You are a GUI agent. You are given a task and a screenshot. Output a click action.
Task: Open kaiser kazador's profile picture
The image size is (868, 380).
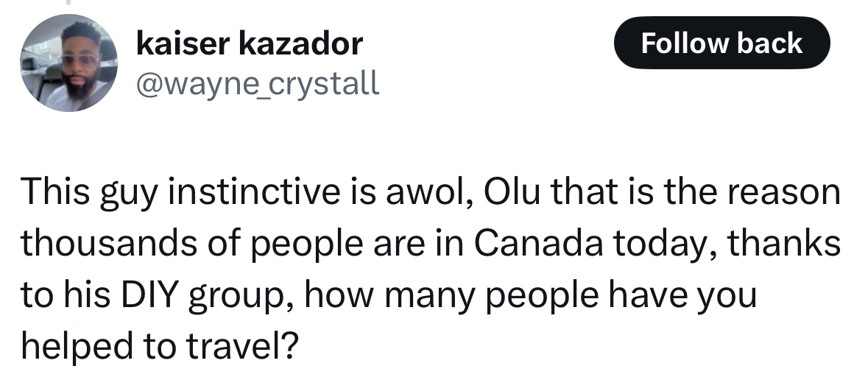[68, 63]
